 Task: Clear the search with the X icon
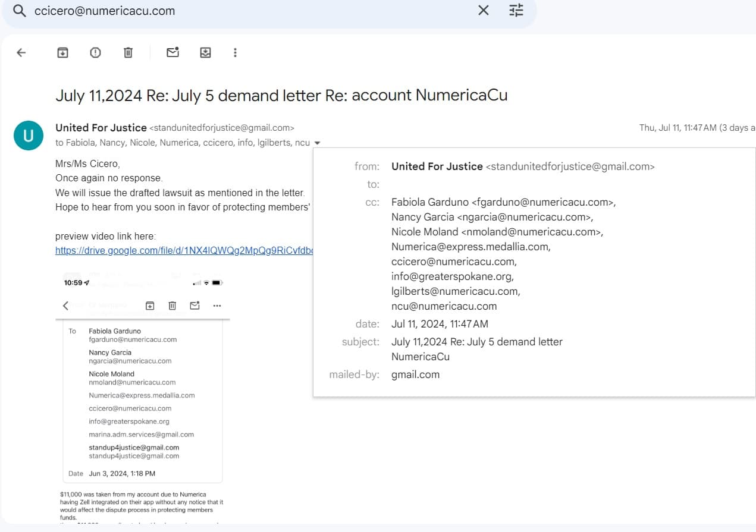484,11
